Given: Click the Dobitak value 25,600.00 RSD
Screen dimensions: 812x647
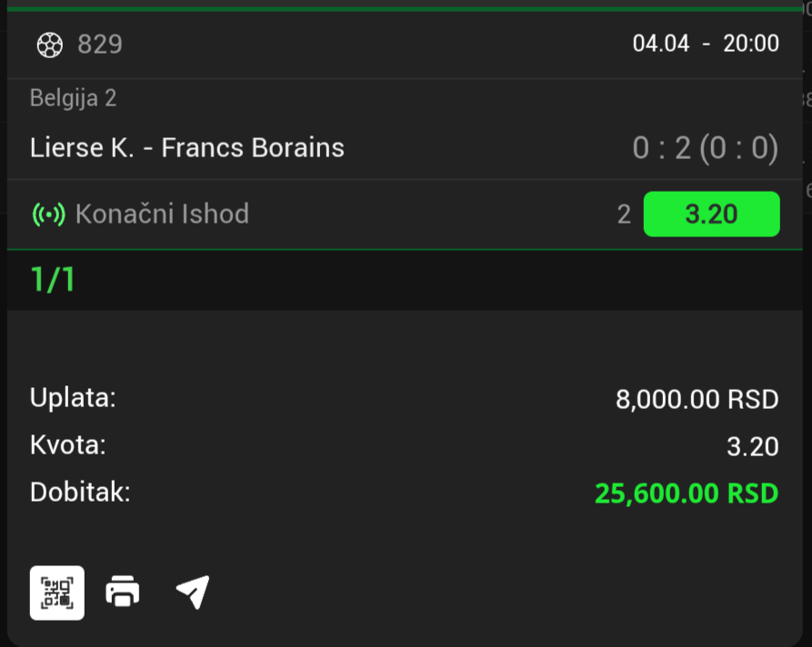Looking at the screenshot, I should (687, 493).
